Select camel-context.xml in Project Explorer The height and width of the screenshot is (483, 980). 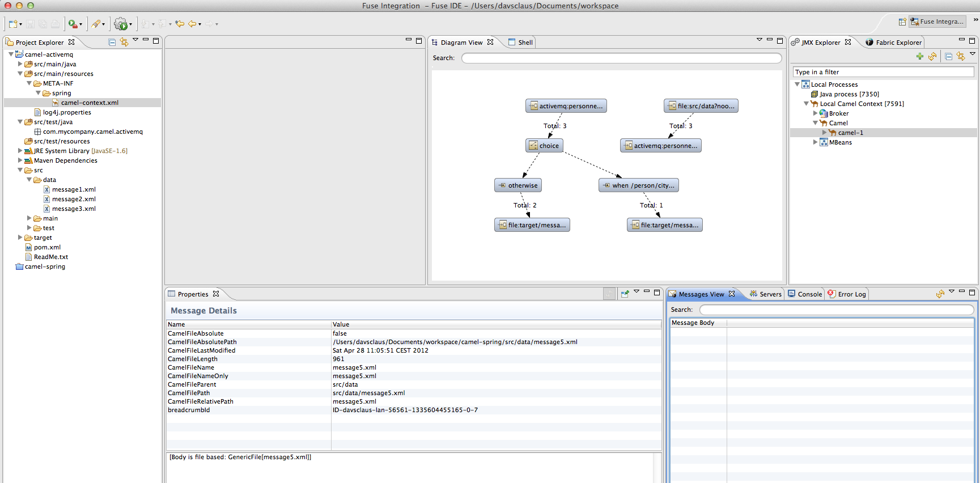point(90,103)
